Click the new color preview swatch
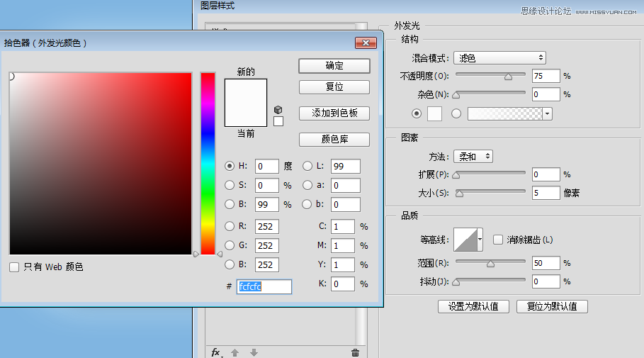The width and height of the screenshot is (644, 358). pos(246,91)
